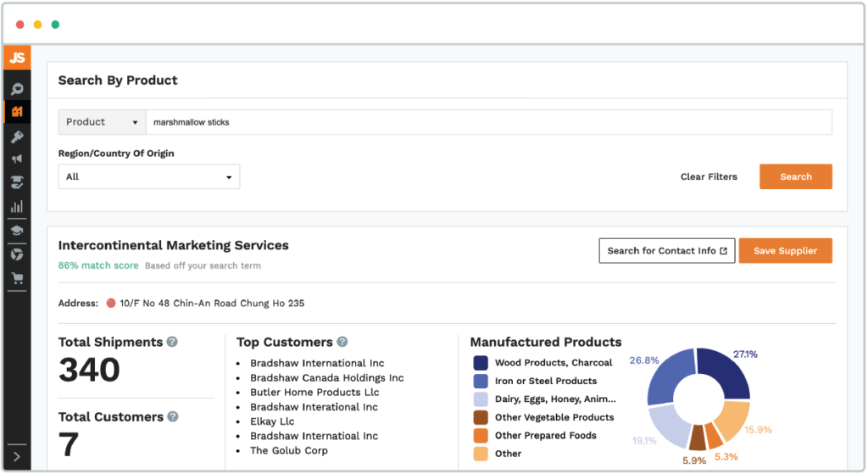868x474 pixels.
Task: Click Search for Contact Info button
Action: click(666, 251)
